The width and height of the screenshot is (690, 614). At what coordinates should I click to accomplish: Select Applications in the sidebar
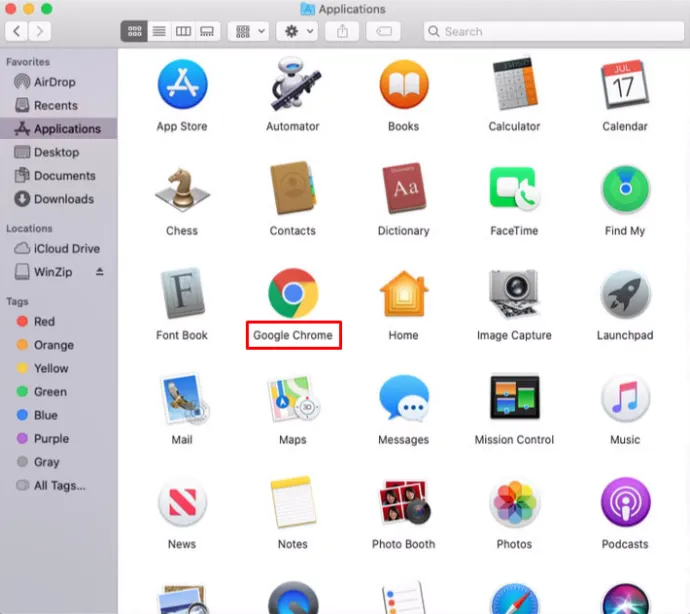(x=59, y=129)
